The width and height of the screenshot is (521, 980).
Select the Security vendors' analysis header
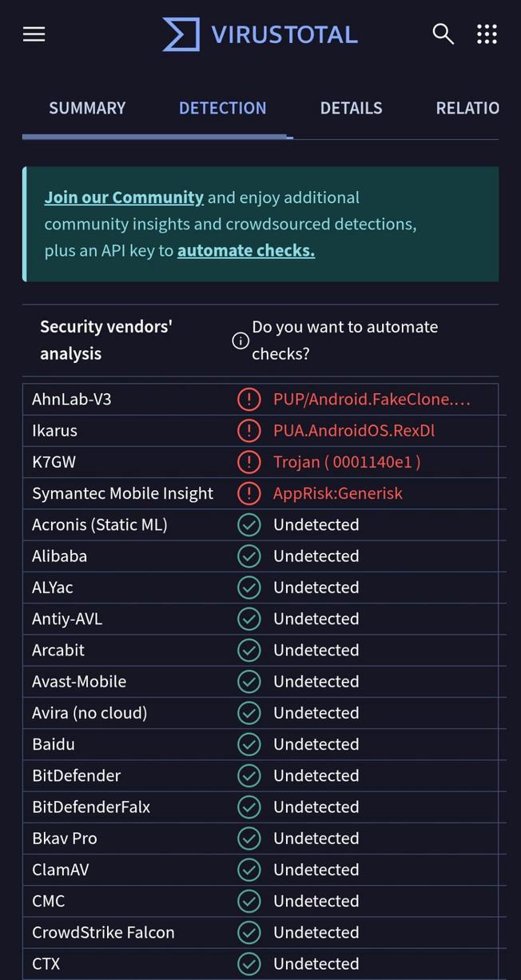point(105,339)
